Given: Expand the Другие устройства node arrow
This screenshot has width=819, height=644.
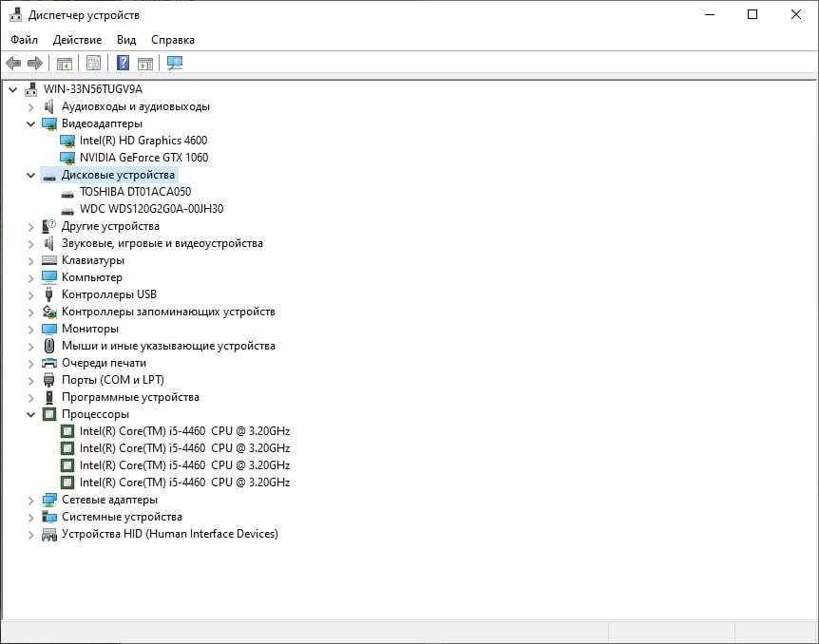Looking at the screenshot, I should click(x=30, y=227).
